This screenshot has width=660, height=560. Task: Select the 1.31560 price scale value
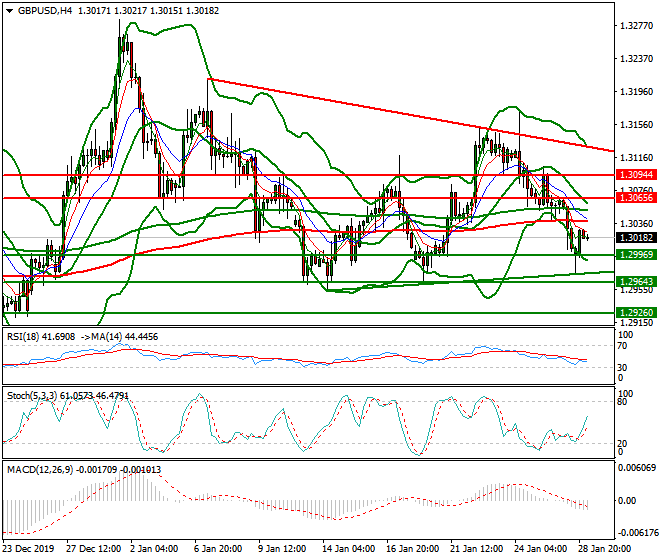pyautogui.click(x=637, y=125)
